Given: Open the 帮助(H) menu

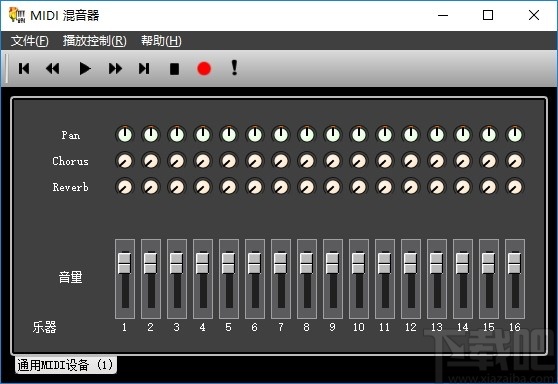Looking at the screenshot, I should 161,41.
